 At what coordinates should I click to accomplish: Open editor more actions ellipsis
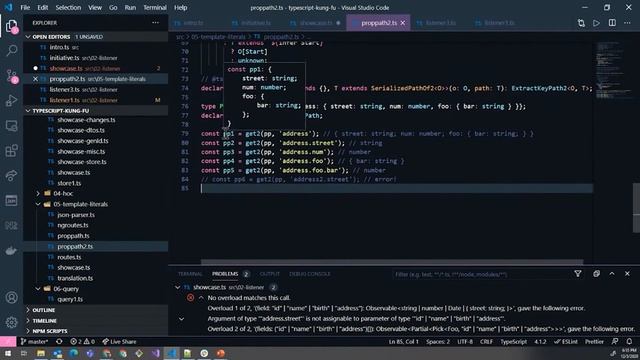coord(627,23)
